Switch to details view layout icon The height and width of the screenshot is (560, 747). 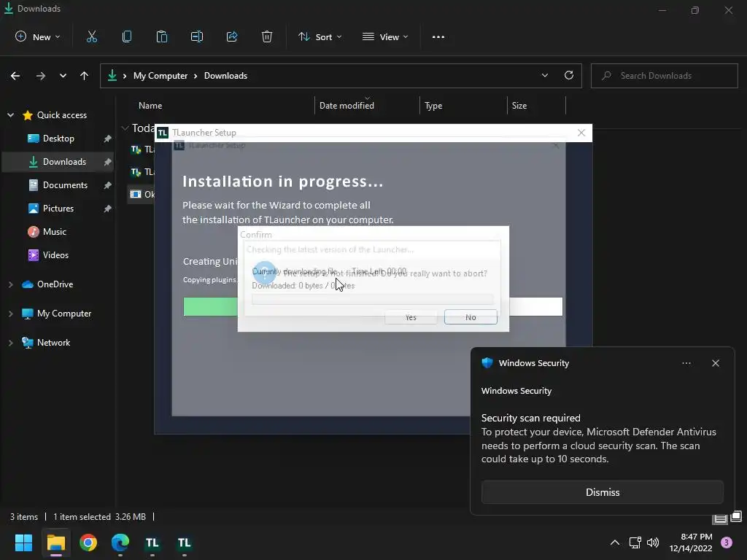coord(720,518)
